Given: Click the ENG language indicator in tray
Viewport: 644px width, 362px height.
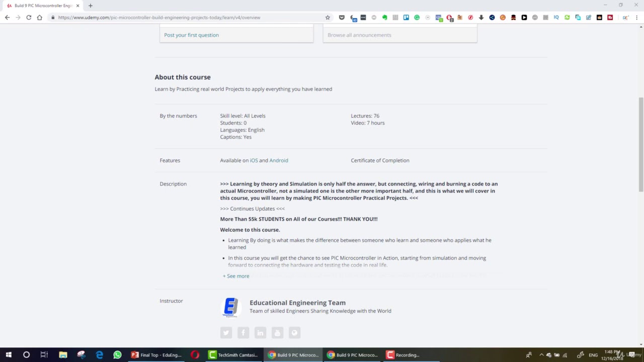Looking at the screenshot, I should pos(593,355).
